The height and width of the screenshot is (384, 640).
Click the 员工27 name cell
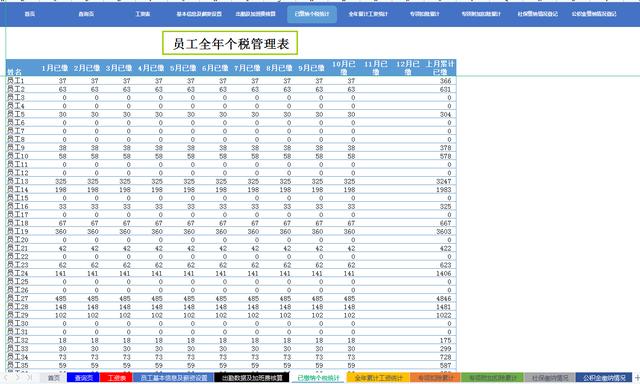click(22, 298)
